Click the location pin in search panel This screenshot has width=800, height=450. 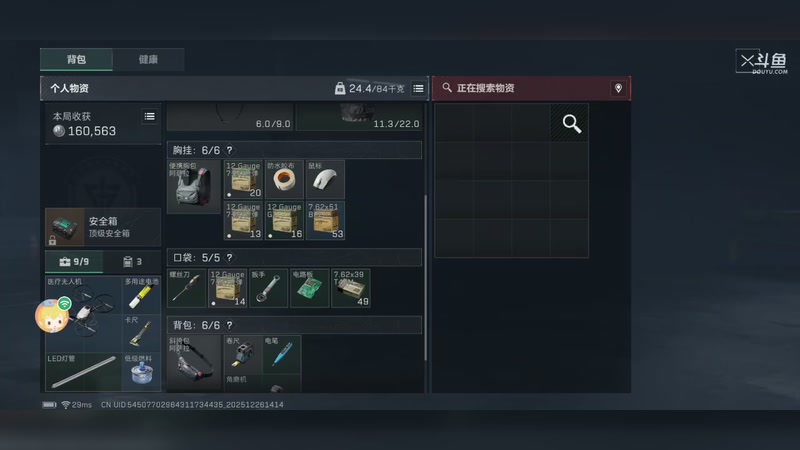[618, 88]
